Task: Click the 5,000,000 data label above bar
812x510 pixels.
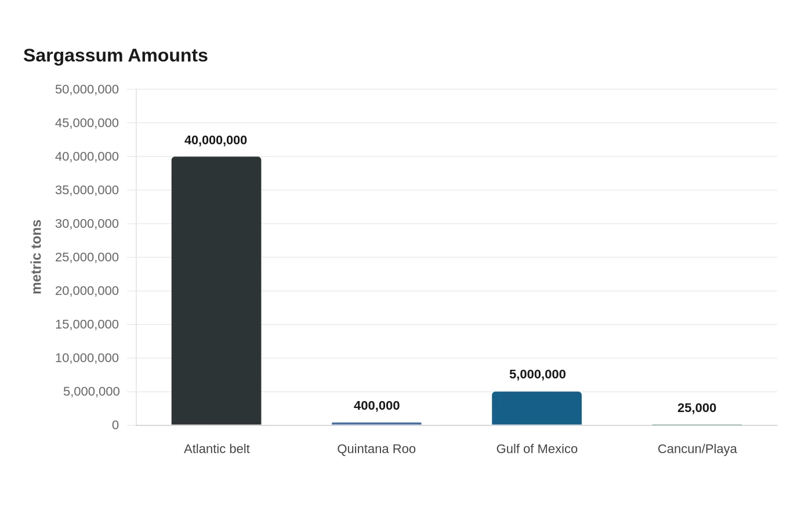Action: coord(537,374)
